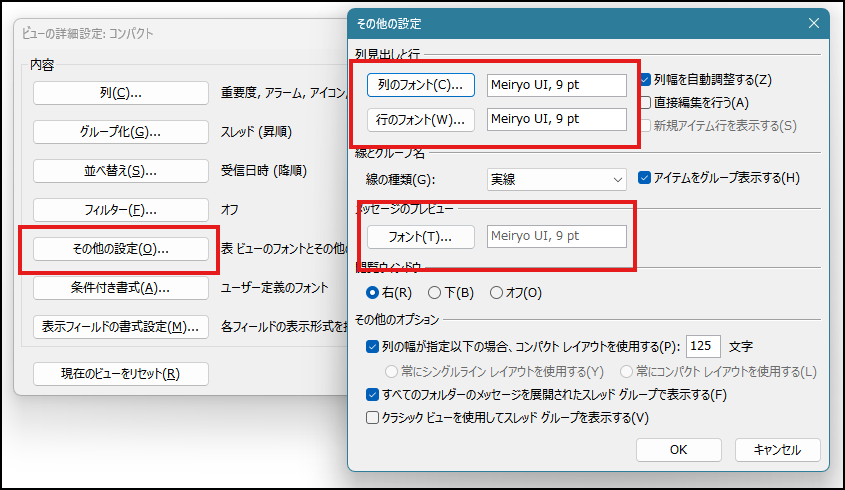Click the row font field Meiryo UI, 9 pt
Viewport: 845px width, 490px height.
click(x=557, y=119)
